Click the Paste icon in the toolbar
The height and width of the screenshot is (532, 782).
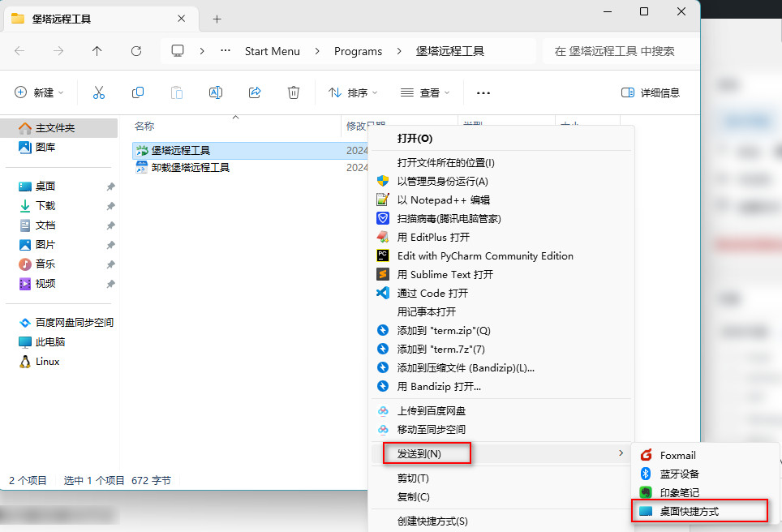pyautogui.click(x=177, y=92)
